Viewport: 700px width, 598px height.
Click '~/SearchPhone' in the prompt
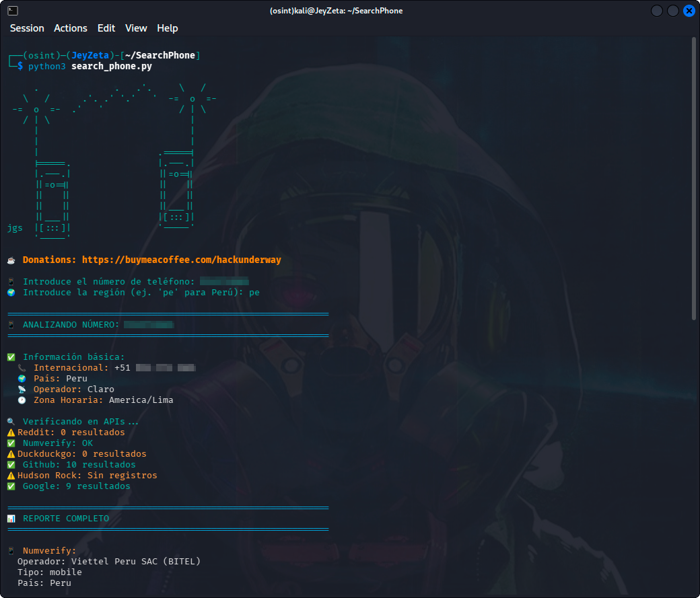(160, 55)
